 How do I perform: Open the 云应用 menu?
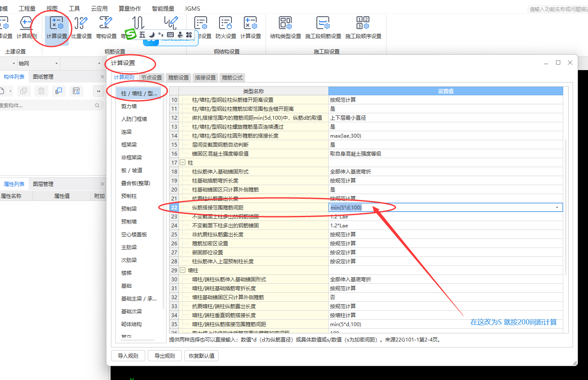99,9
